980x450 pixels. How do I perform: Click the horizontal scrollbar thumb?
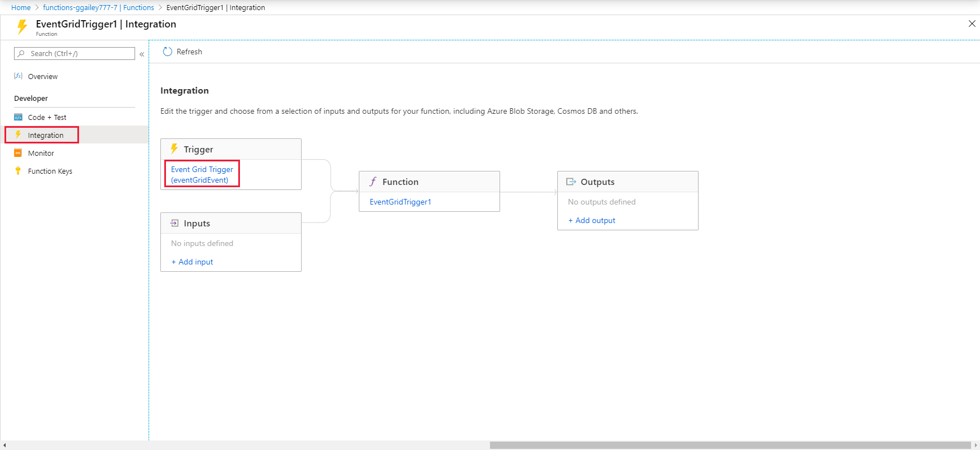(729, 446)
